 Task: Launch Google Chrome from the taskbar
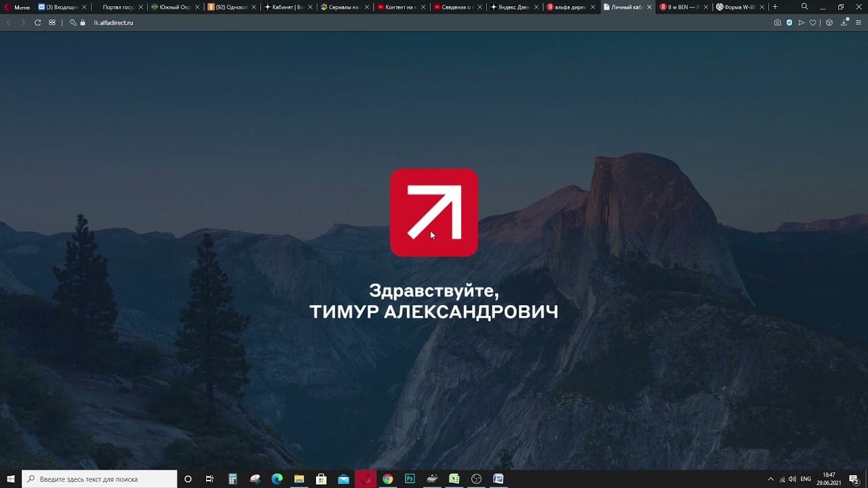[x=387, y=479]
